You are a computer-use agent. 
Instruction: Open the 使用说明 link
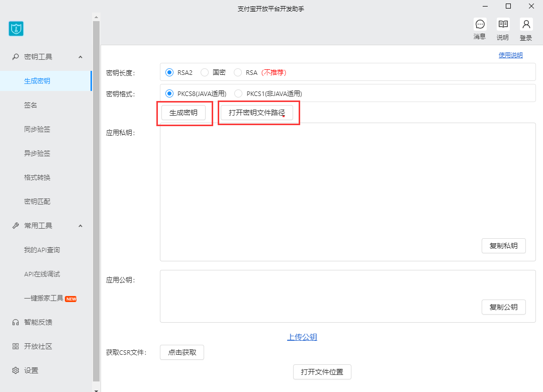[510, 55]
